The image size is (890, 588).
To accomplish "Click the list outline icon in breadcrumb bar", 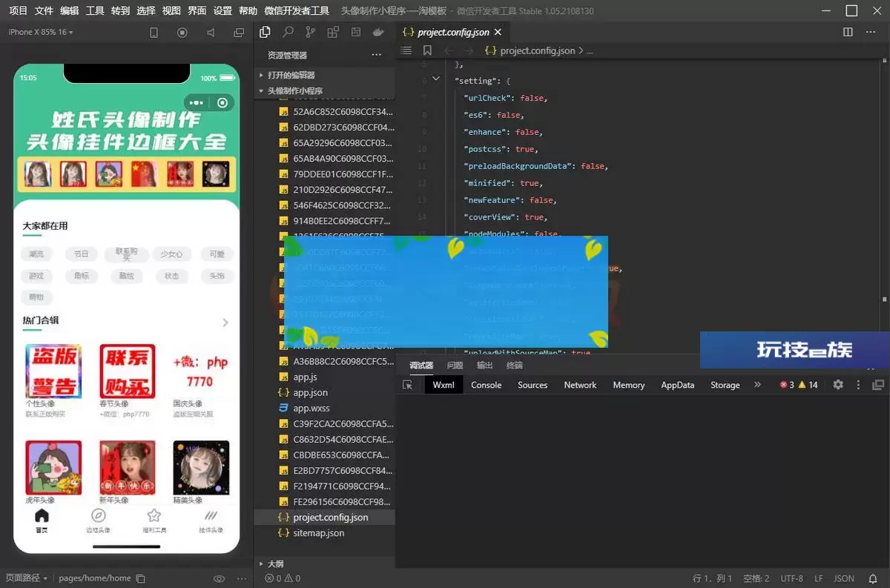I will (x=406, y=50).
